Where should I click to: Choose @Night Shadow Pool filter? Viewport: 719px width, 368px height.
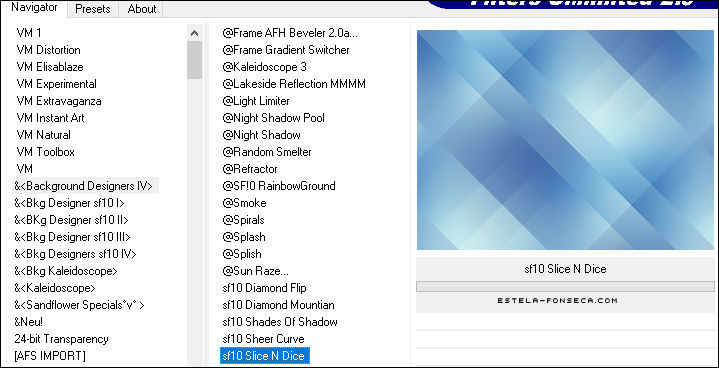(273, 118)
